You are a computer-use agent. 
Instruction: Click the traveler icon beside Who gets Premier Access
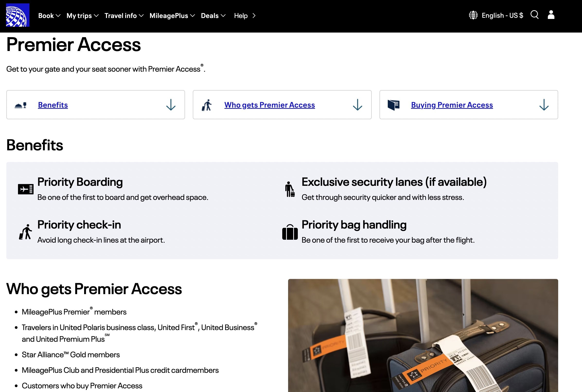[207, 105]
